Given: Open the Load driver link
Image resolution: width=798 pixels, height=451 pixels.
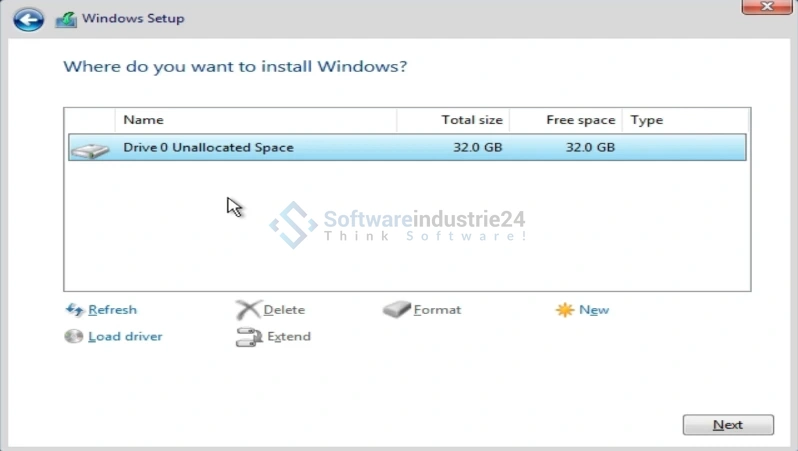Looking at the screenshot, I should 125,336.
